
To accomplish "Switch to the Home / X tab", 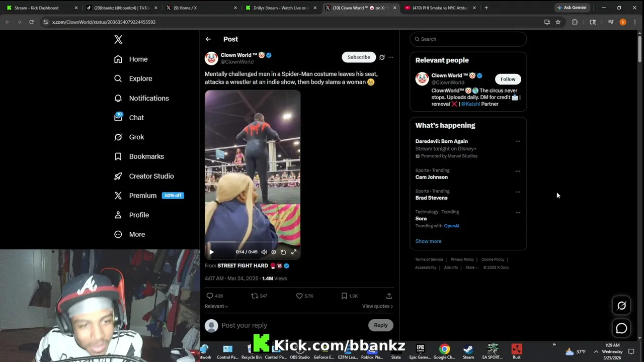I will click(201, 8).
